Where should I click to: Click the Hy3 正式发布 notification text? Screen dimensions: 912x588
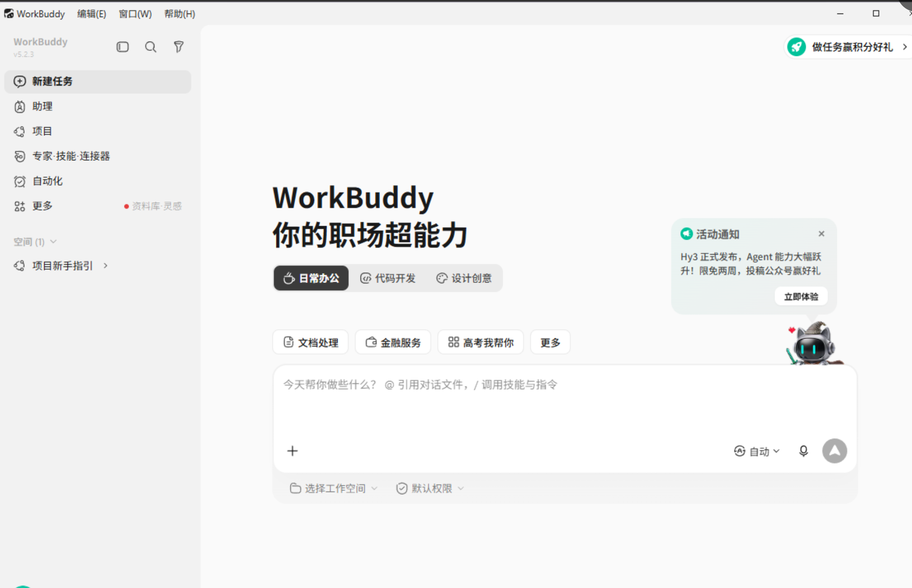[x=751, y=263]
